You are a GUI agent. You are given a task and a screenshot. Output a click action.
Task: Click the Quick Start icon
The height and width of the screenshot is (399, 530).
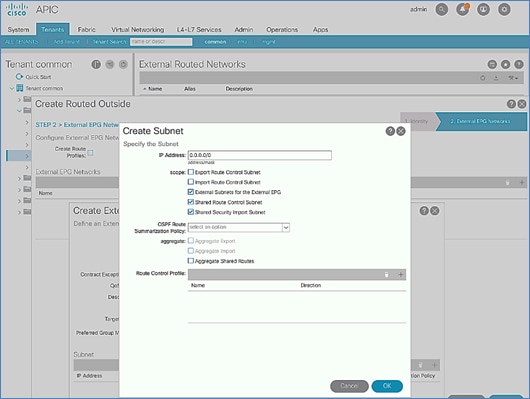pos(20,77)
